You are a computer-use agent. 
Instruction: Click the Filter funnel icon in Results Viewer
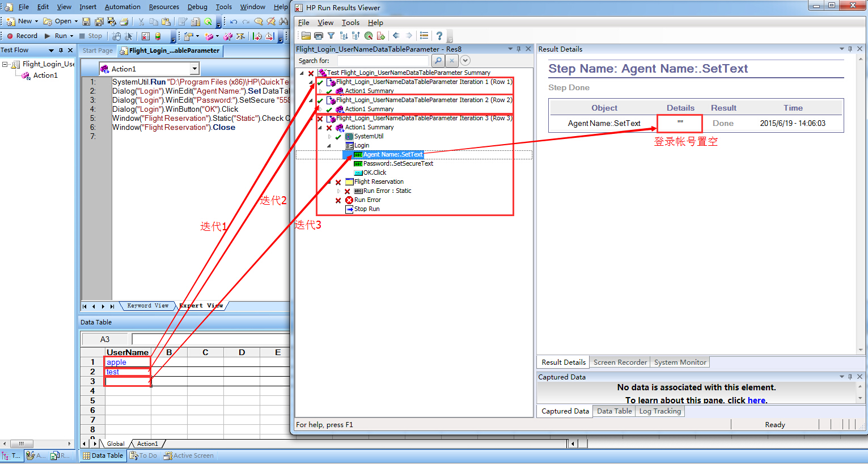point(331,36)
